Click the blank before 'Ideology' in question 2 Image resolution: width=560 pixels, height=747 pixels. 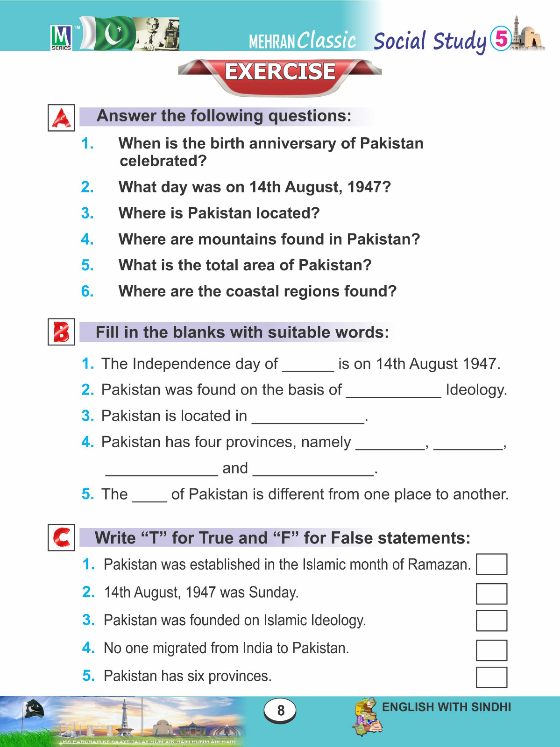pos(393,391)
